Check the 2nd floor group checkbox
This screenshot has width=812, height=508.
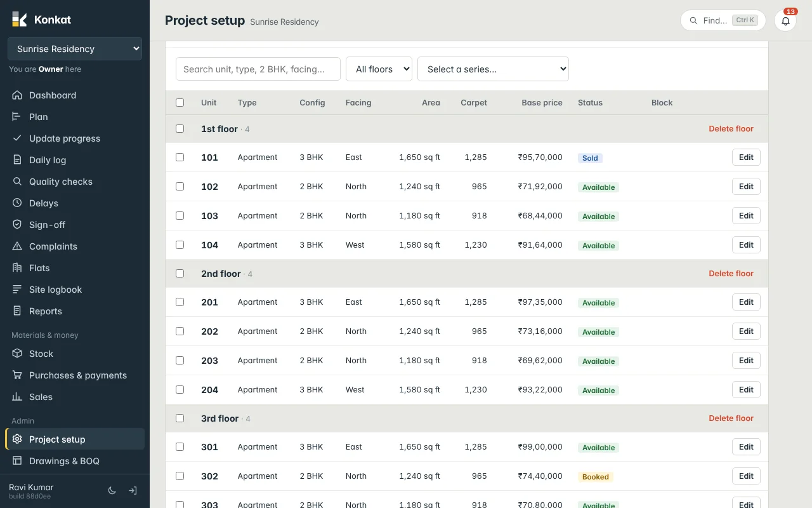(180, 273)
